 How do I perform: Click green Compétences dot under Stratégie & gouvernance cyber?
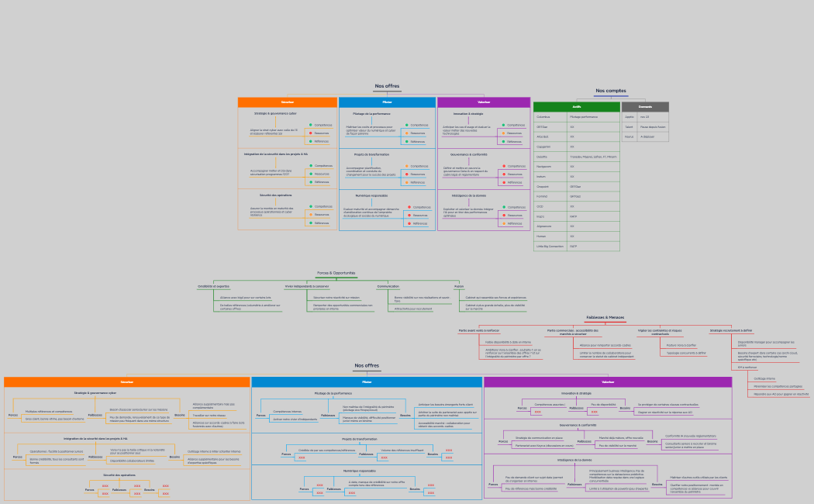coord(310,125)
